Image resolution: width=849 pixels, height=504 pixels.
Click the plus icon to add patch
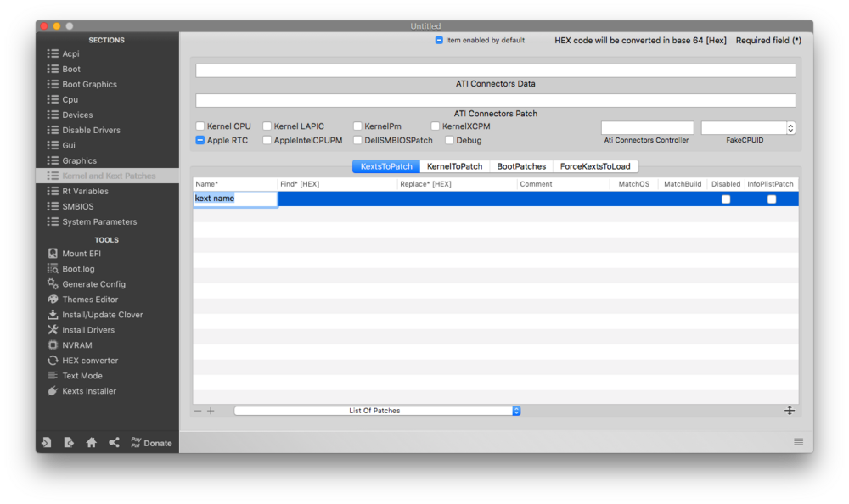(211, 411)
